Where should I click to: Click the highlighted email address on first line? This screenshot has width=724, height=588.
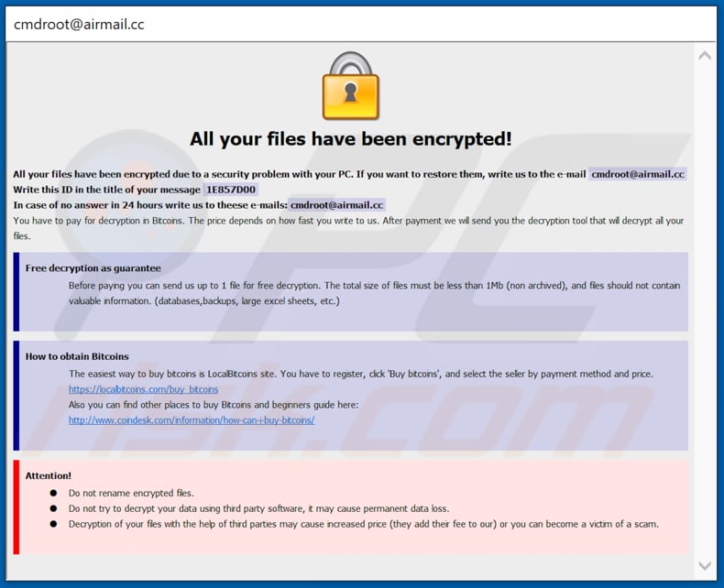[638, 174]
